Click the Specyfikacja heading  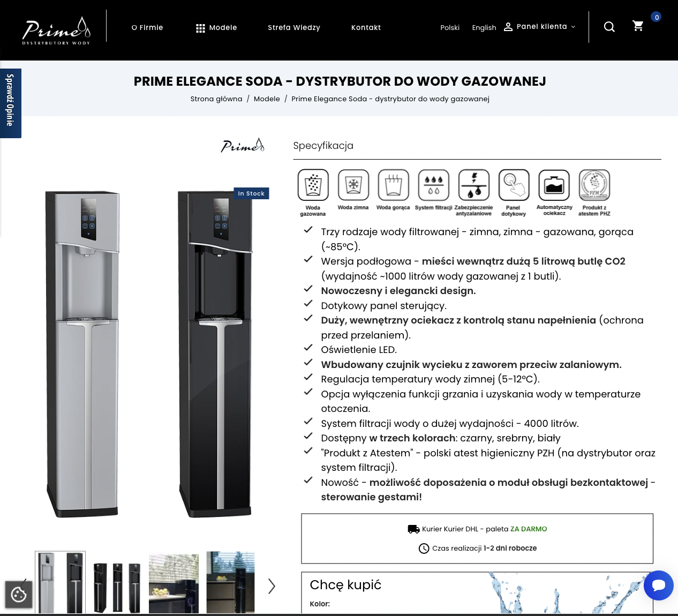click(323, 146)
